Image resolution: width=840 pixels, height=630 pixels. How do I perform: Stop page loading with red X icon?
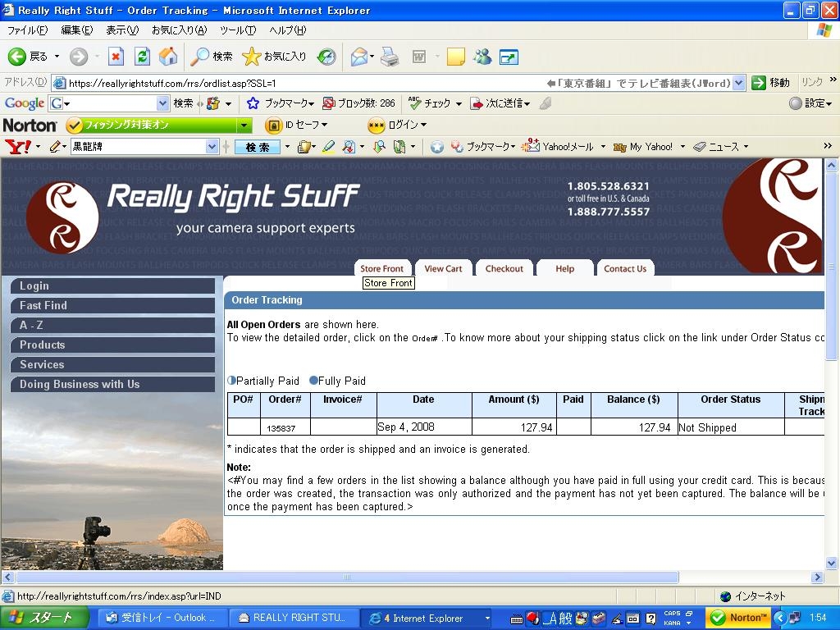tap(116, 57)
